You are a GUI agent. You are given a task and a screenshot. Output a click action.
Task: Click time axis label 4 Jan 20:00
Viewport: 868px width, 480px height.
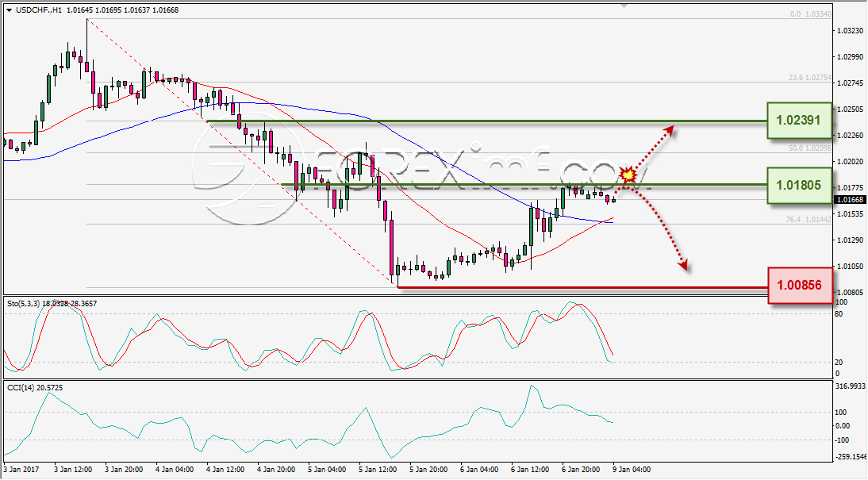pyautogui.click(x=276, y=470)
